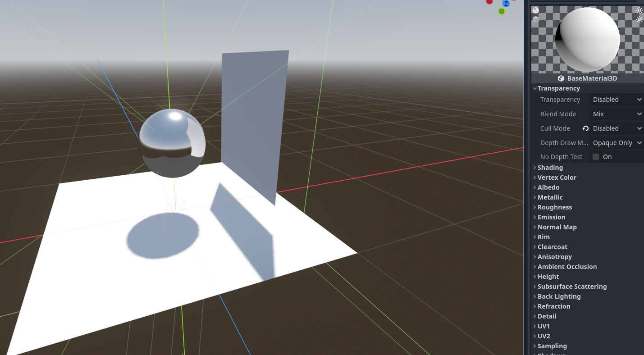Expand the Subsurface Scattering section
Image resolution: width=644 pixels, height=355 pixels.
coord(572,286)
